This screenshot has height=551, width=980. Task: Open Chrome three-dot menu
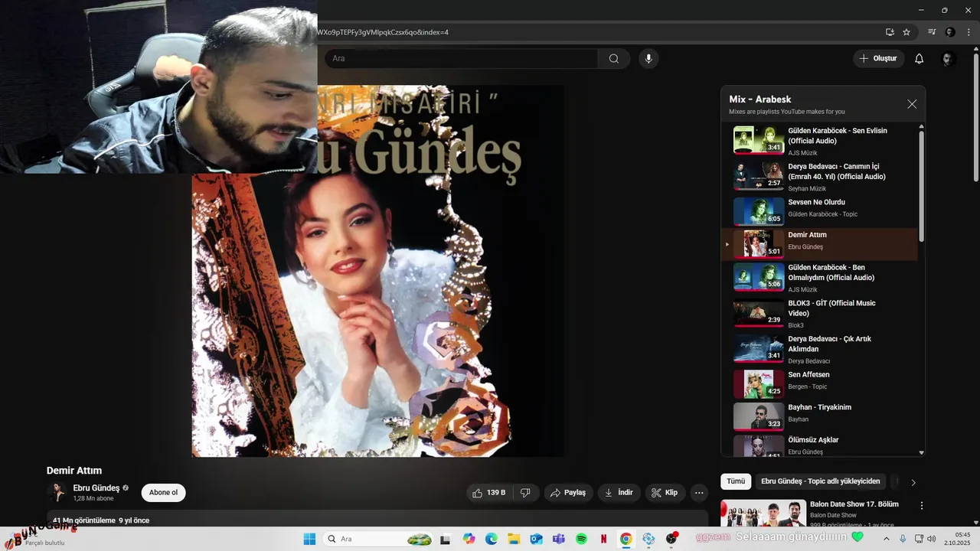point(969,32)
